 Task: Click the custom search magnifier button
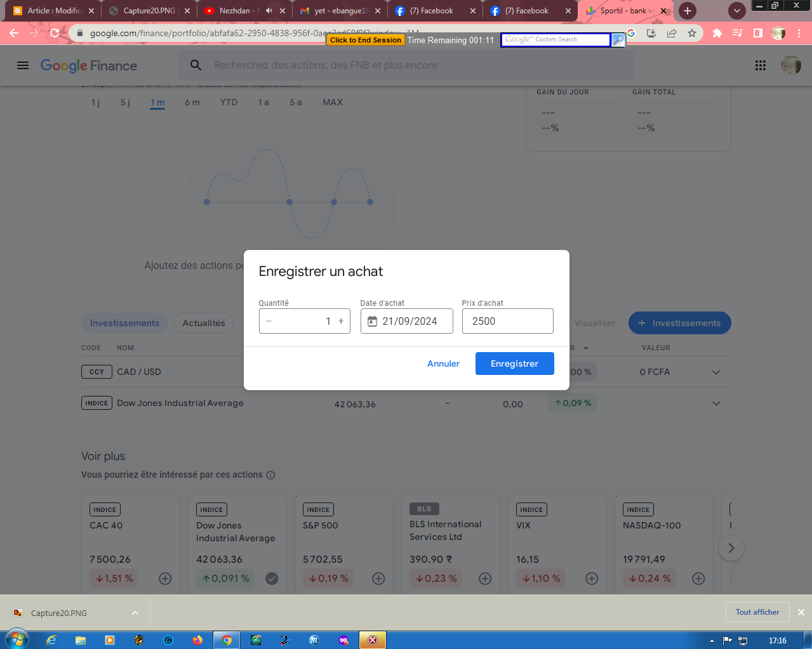[618, 40]
